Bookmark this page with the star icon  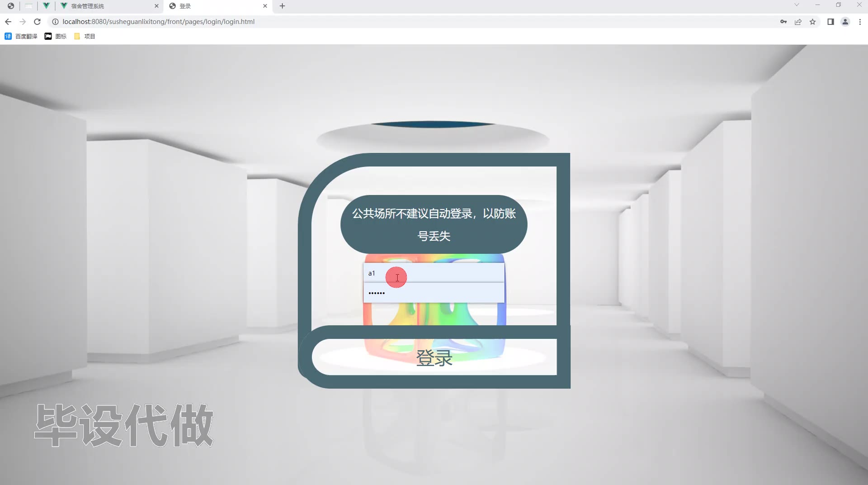tap(812, 22)
